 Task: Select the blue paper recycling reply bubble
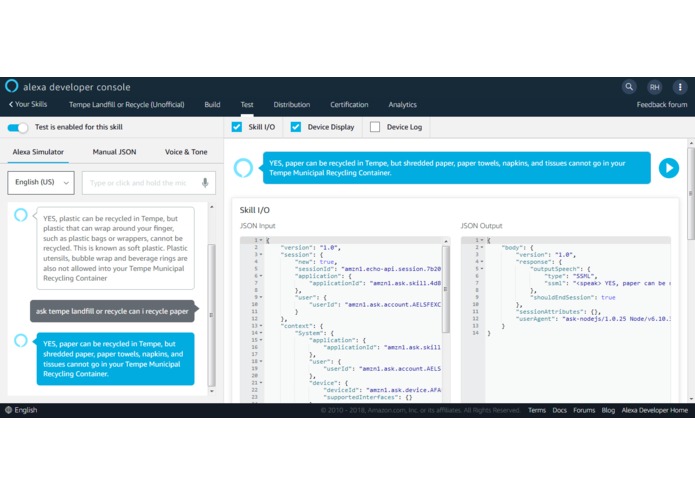115,359
